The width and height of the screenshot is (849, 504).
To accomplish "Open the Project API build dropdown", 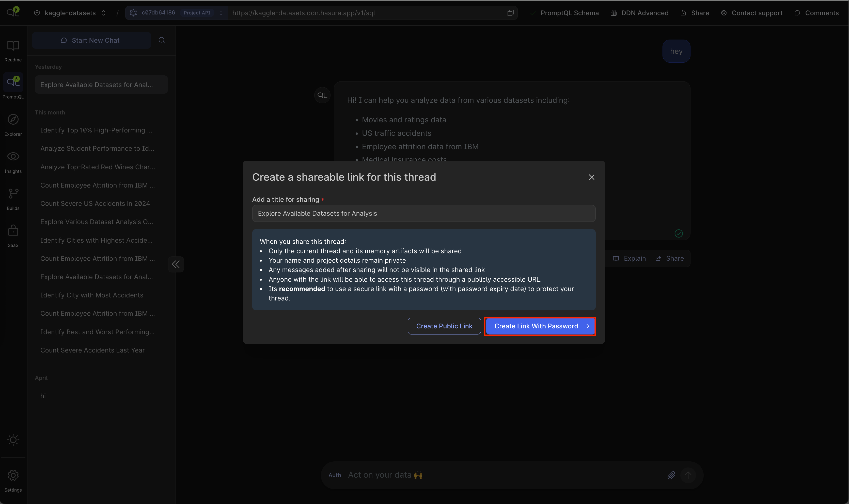I will point(221,13).
